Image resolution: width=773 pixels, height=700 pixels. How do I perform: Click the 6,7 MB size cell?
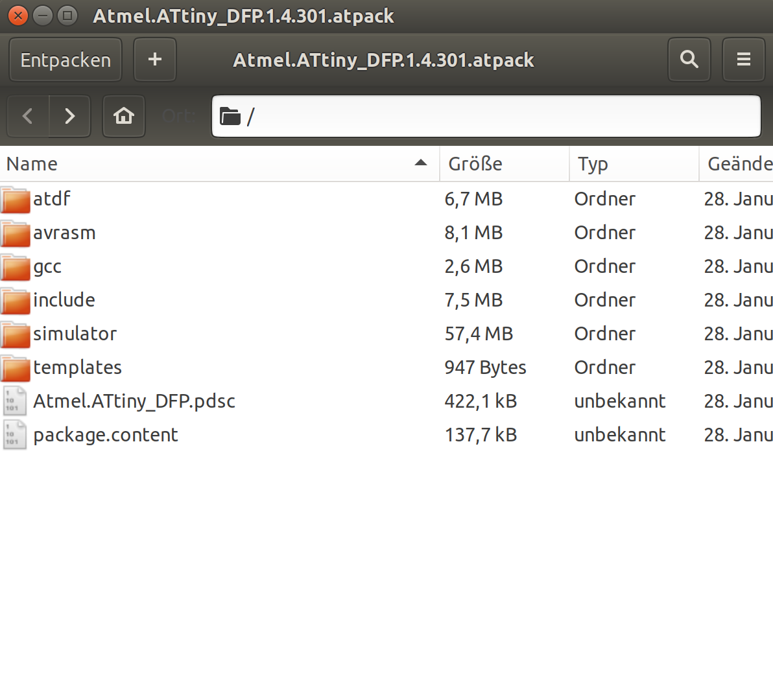click(474, 199)
